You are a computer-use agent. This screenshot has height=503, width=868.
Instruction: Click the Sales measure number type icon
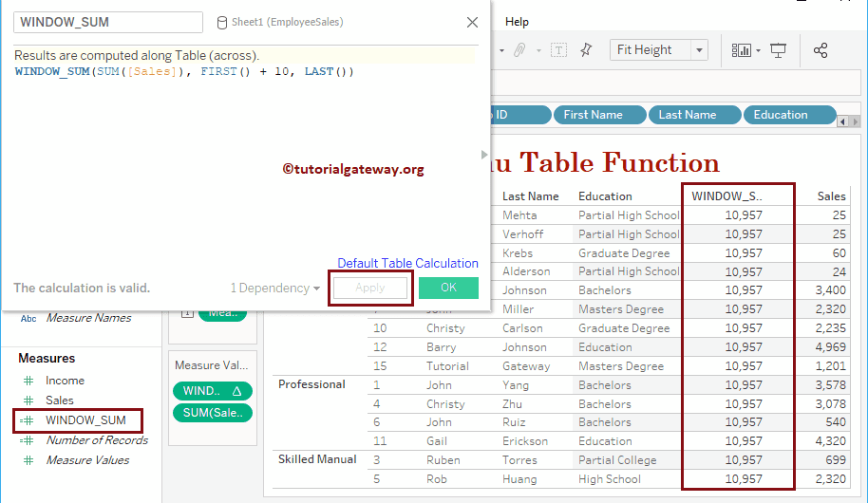pyautogui.click(x=28, y=401)
